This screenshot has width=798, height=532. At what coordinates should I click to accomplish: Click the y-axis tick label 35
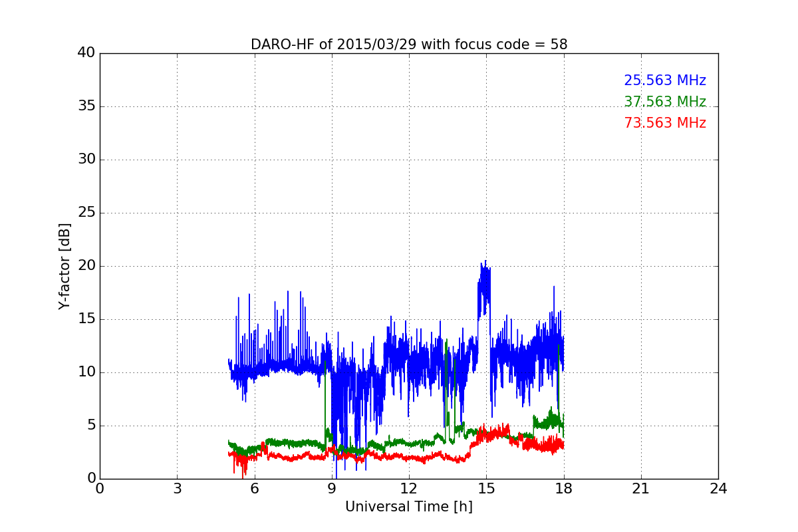(86, 106)
